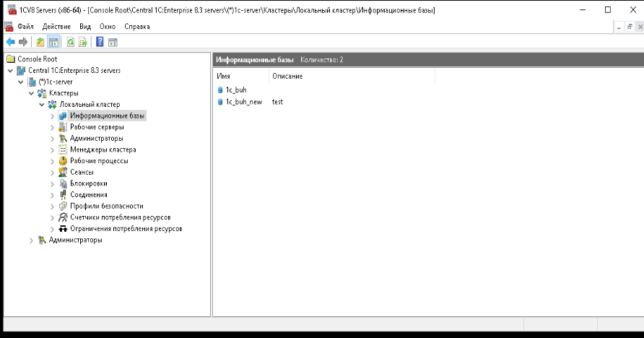Click the Forward arrow in the toolbar

tap(23, 42)
